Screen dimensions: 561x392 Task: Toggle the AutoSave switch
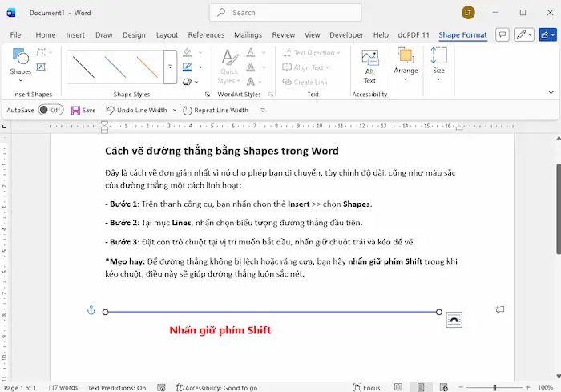(50, 110)
